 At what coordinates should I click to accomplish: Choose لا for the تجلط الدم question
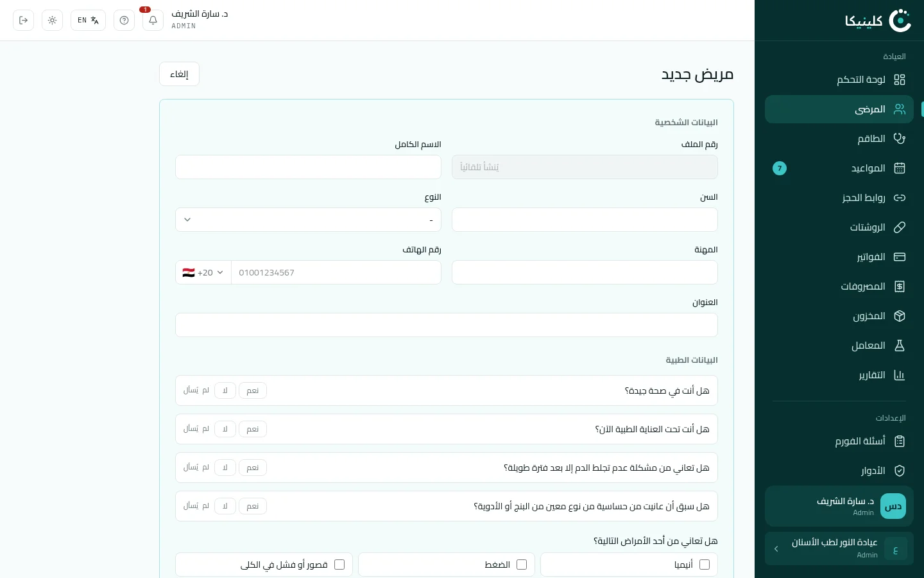(225, 468)
